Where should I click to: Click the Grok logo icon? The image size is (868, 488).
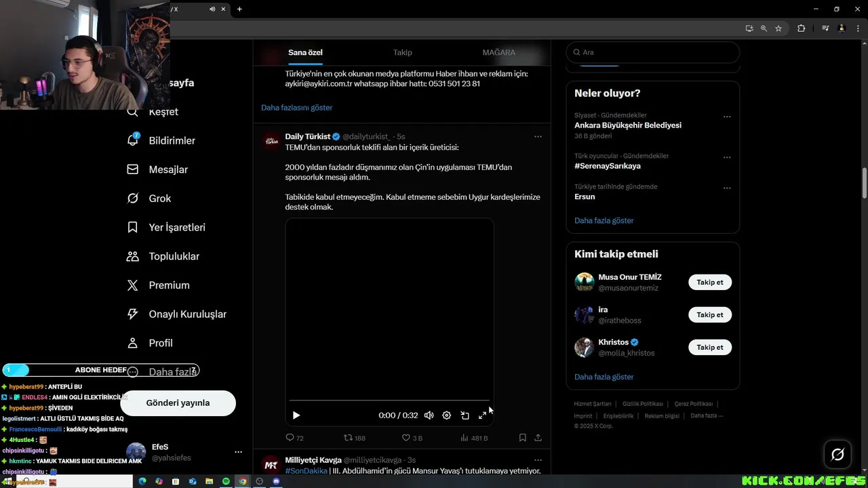(133, 199)
